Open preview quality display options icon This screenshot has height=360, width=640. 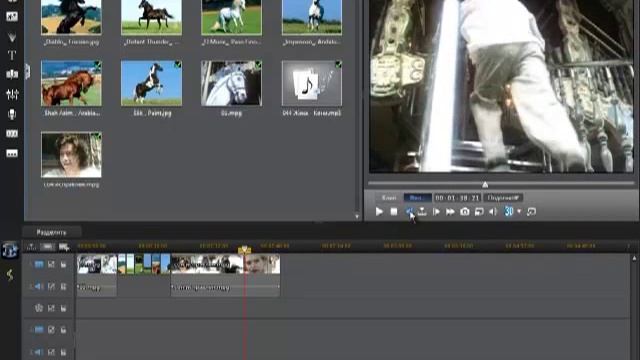(479, 211)
